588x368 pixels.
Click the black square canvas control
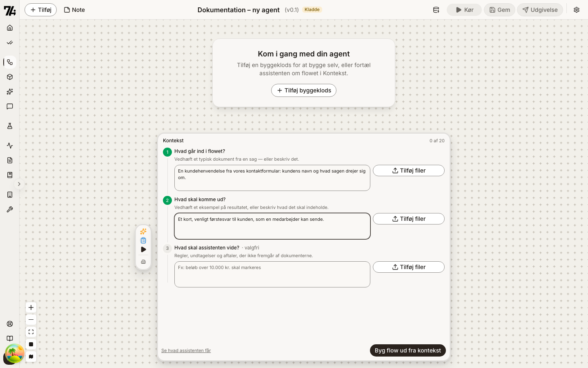pos(31,344)
